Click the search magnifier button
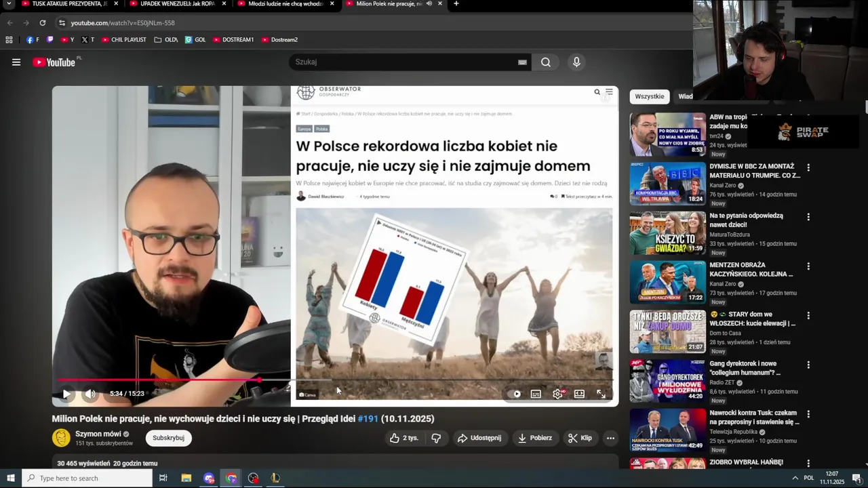Viewport: 868px width, 488px height. (546, 62)
